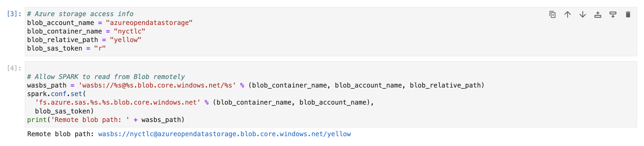Move cell up with arrow icon
This screenshot has width=644, height=146.
(x=567, y=15)
